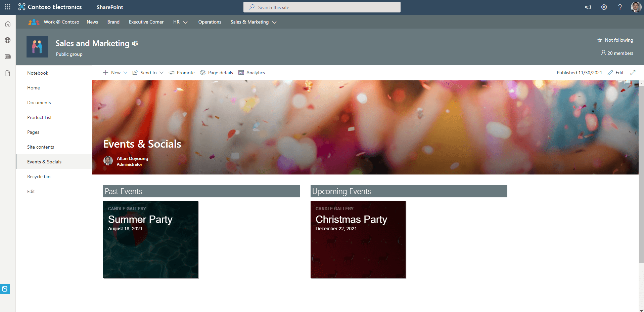Click the Promote button label
The height and width of the screenshot is (312, 644).
point(186,73)
